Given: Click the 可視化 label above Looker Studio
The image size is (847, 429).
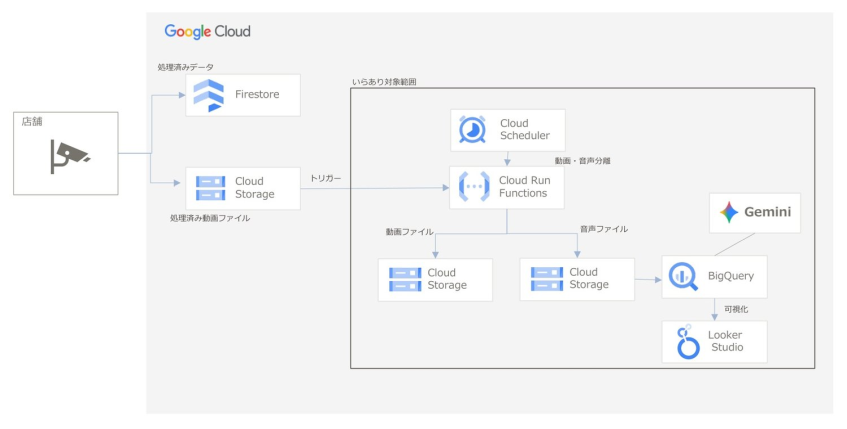Looking at the screenshot, I should 736,309.
